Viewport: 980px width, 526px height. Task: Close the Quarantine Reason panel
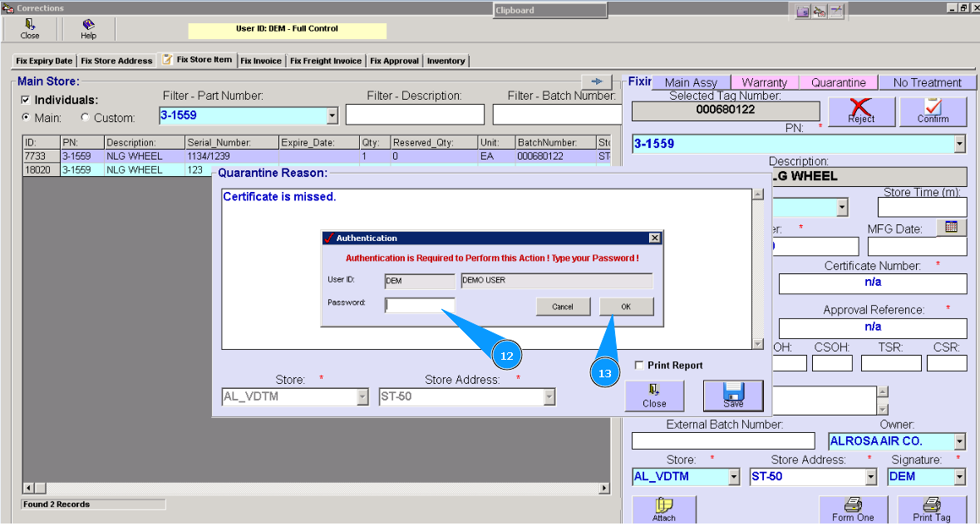point(654,396)
